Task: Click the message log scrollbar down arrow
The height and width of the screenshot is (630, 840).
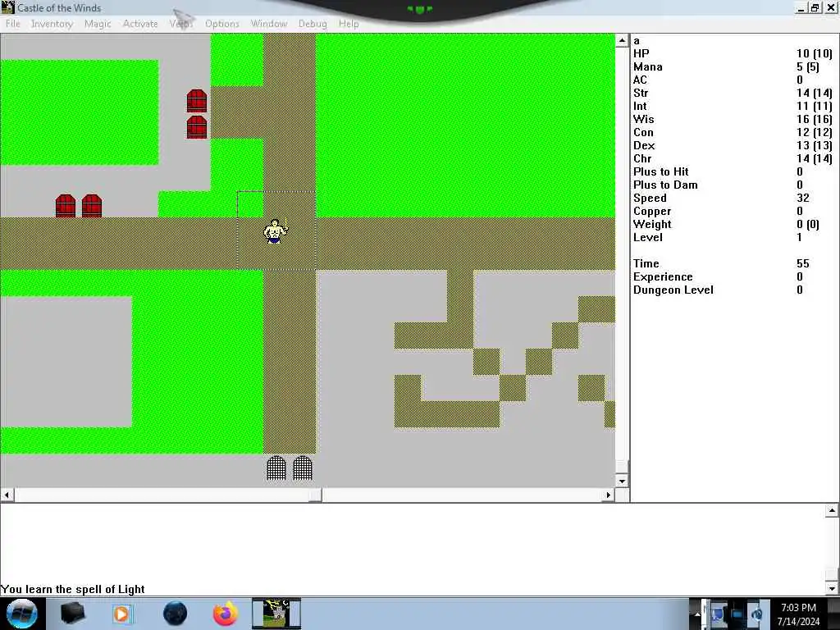Action: pos(832,588)
